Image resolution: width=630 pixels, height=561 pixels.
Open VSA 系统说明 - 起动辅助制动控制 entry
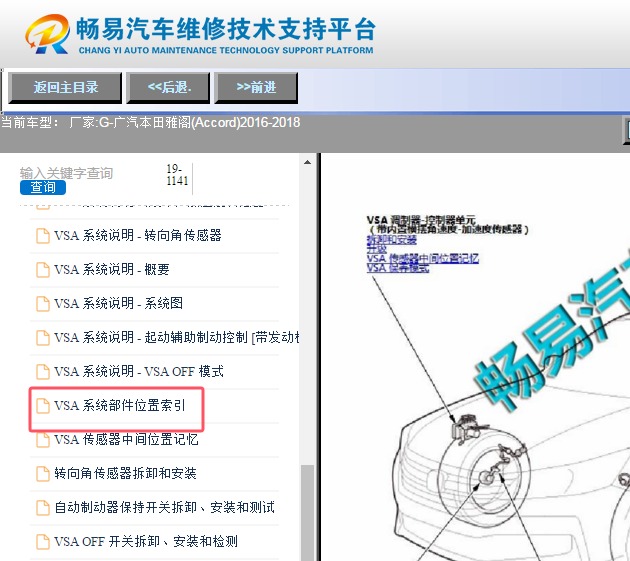(177, 337)
